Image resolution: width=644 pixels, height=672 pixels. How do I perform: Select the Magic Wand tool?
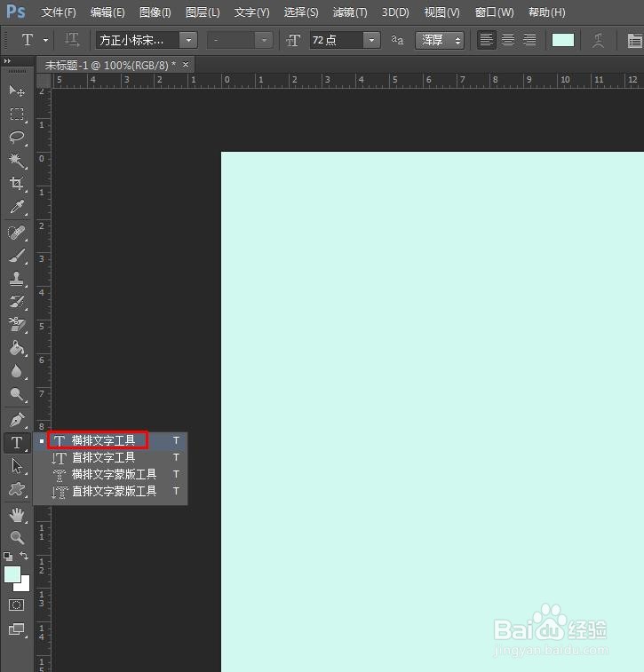click(x=17, y=161)
